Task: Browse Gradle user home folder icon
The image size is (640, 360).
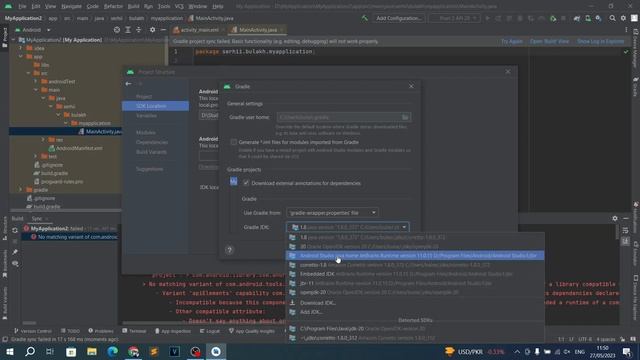Action: click(405, 117)
